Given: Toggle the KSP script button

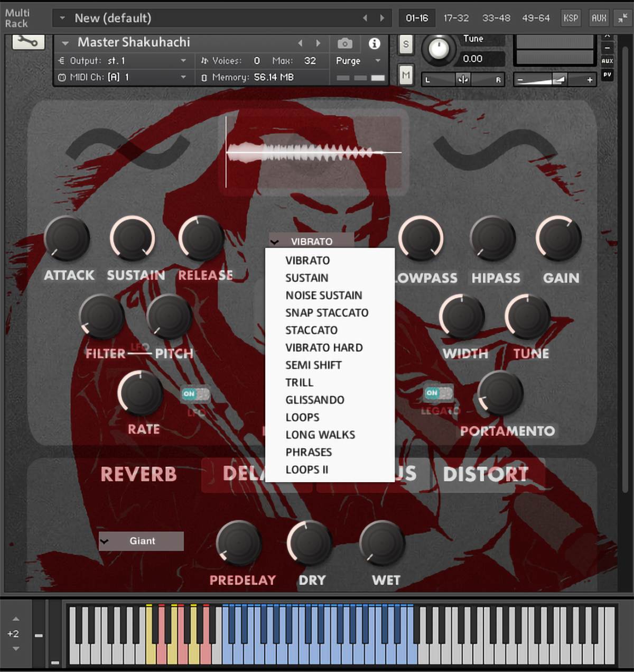Looking at the screenshot, I should [x=571, y=18].
